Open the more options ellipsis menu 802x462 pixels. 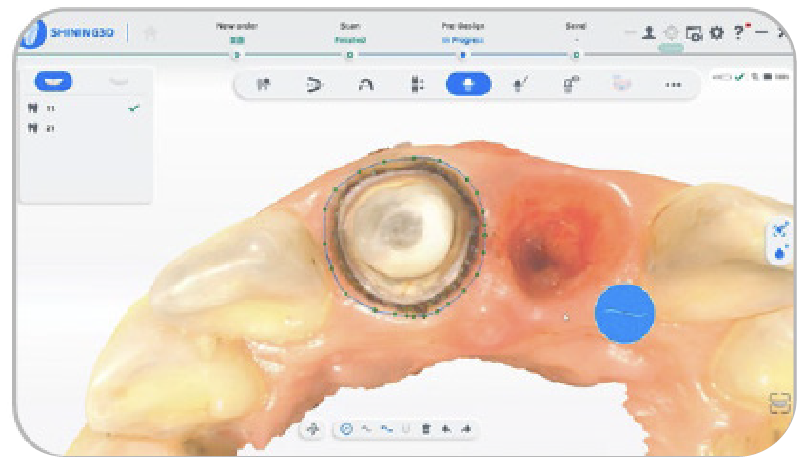pos(673,85)
